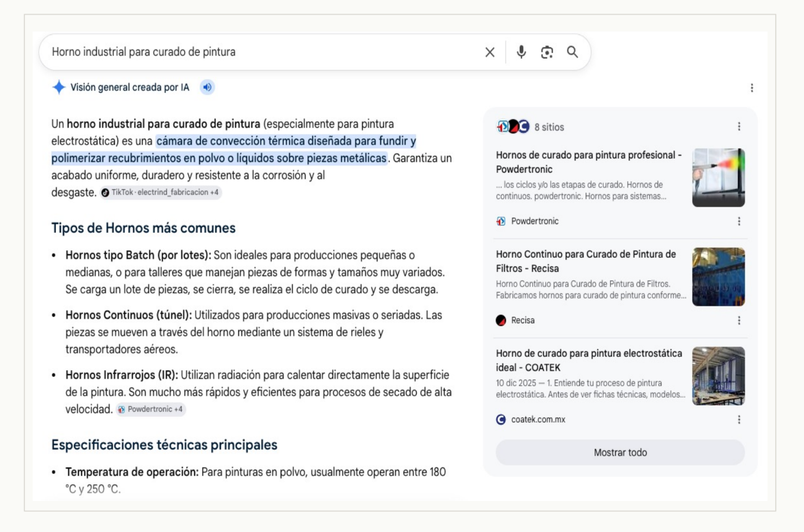804x532 pixels.
Task: Click 'Temperatura de operación:' text
Action: click(132, 472)
